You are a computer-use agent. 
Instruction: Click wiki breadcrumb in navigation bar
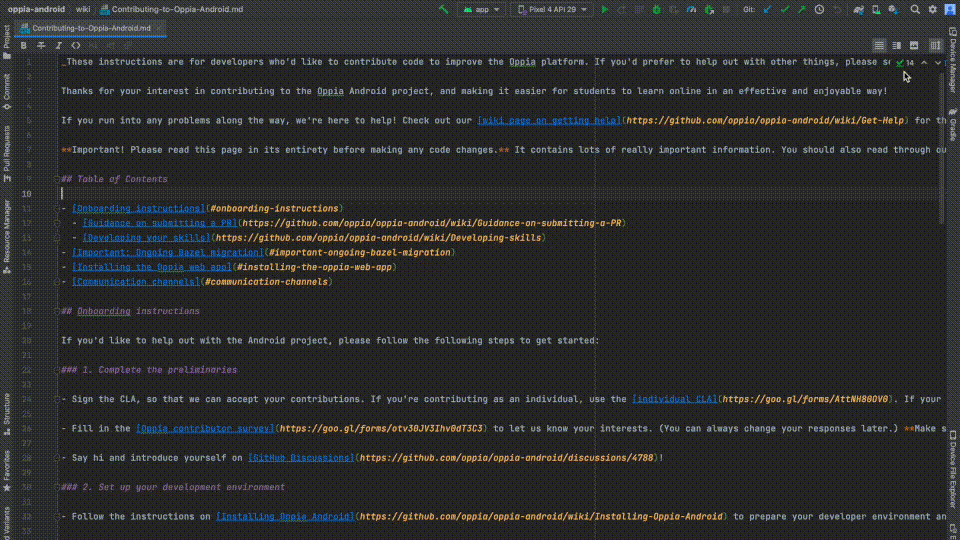[x=83, y=9]
